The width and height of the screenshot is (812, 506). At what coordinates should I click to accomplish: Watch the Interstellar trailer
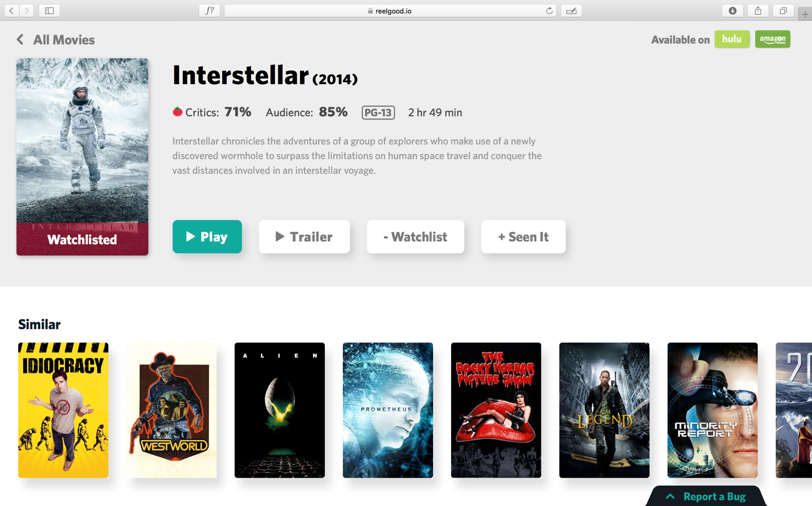point(304,236)
